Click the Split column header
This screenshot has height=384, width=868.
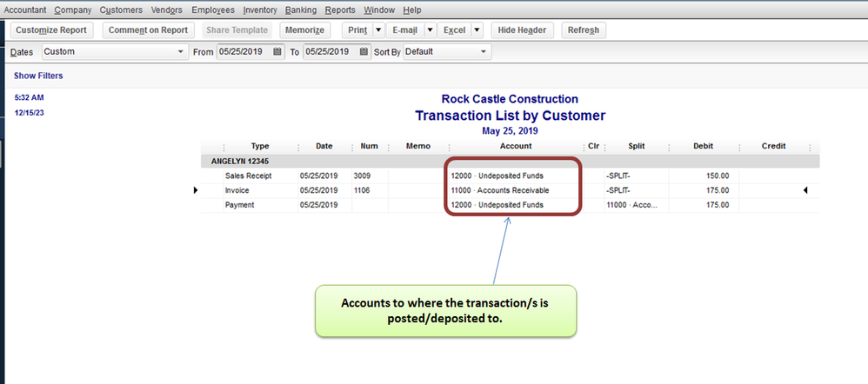point(636,146)
